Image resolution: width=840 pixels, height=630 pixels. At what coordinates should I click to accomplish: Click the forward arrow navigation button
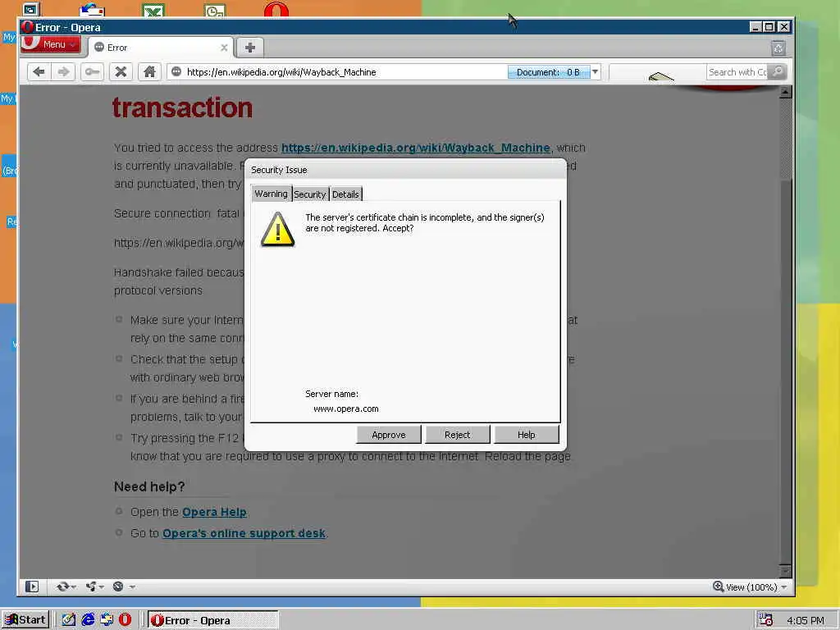pos(63,72)
